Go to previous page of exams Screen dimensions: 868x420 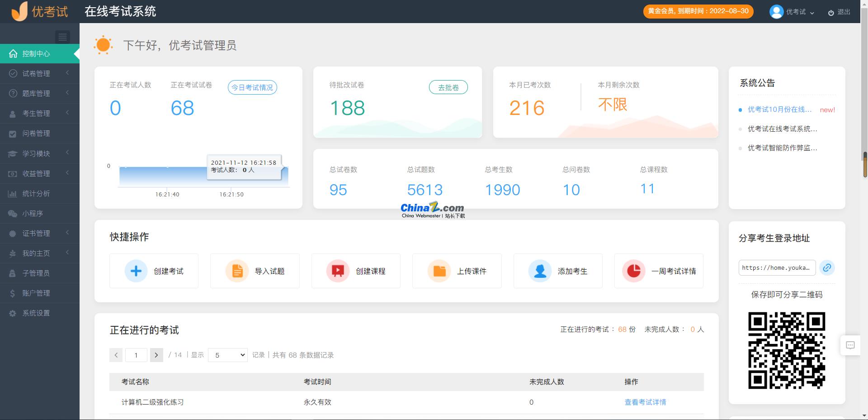pos(116,355)
